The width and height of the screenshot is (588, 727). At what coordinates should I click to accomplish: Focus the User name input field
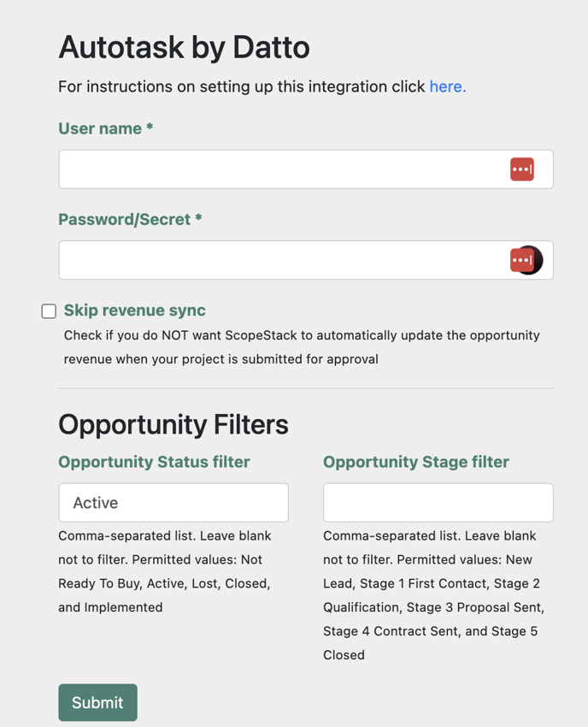(282, 169)
